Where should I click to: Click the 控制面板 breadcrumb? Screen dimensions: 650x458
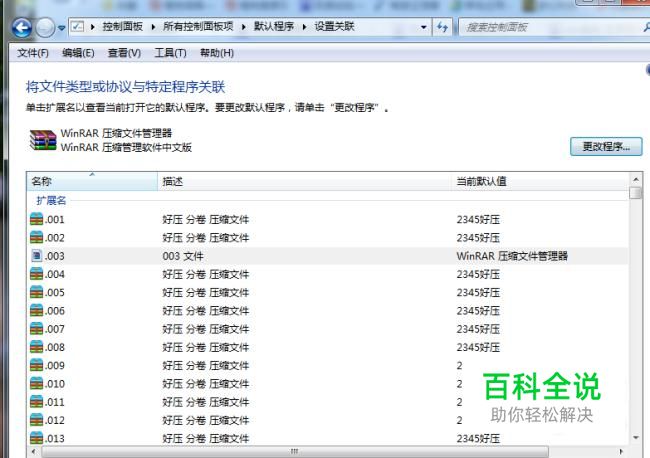[x=123, y=27]
